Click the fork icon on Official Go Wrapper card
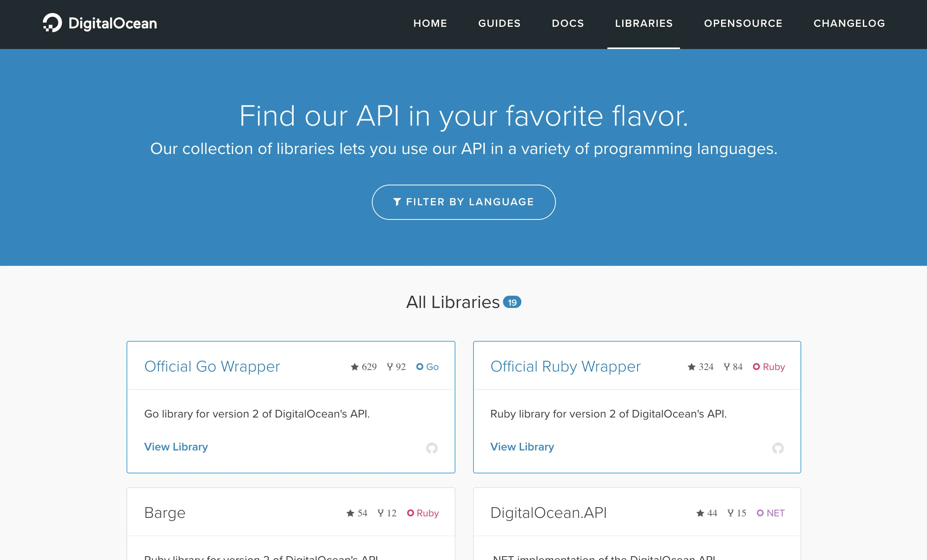The width and height of the screenshot is (927, 560). 390,367
